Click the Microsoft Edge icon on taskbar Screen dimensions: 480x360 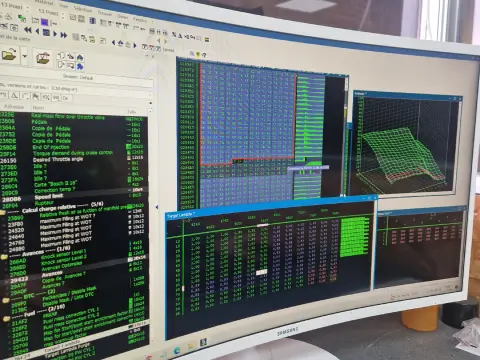pyautogui.click(x=177, y=350)
